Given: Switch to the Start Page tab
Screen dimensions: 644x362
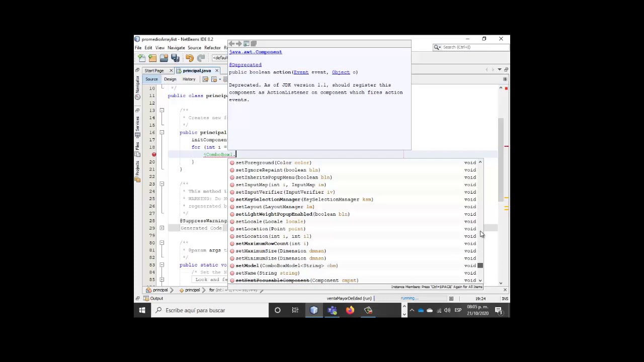Looking at the screenshot, I should pos(154,70).
